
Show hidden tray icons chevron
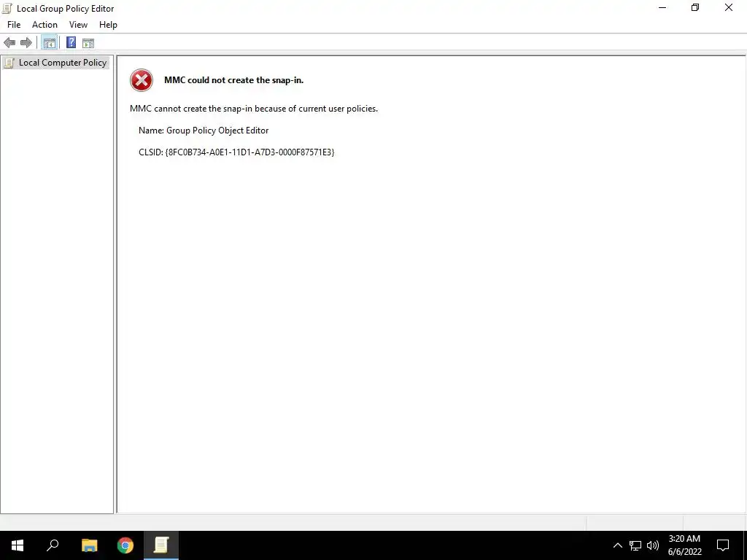[617, 545]
